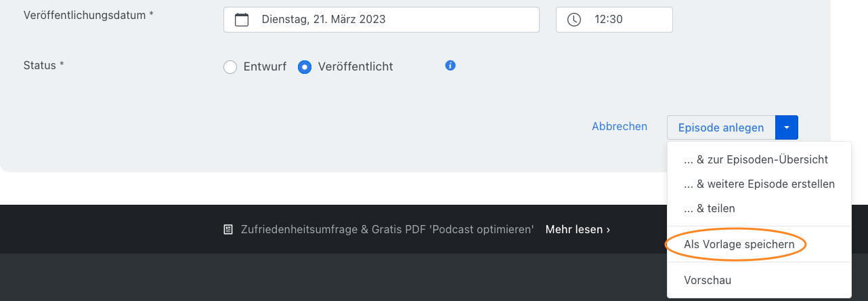868x301 pixels.
Task: Follow the 'Mehr lesen ›' link
Action: [x=578, y=230]
